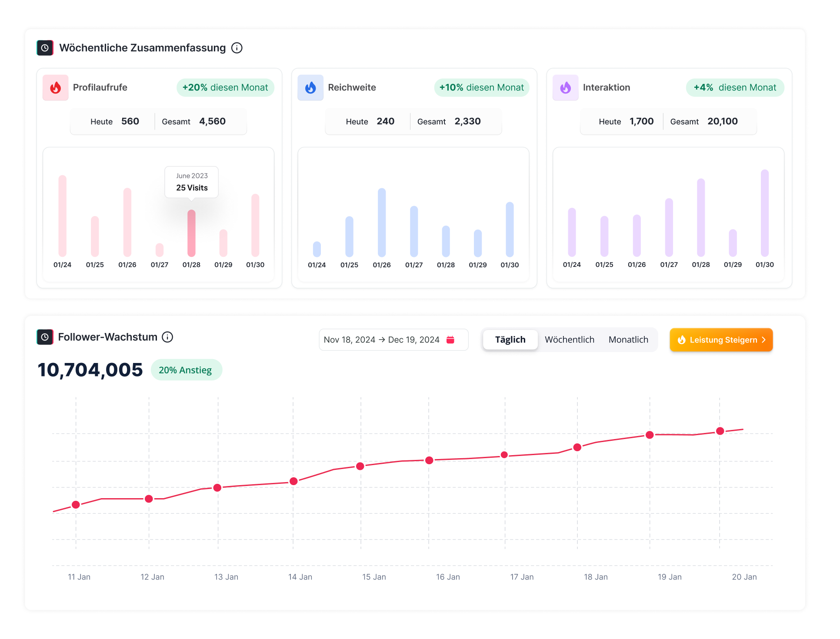Click highlighted 01/28 bar in Profilaufrufe chart

coord(191,233)
